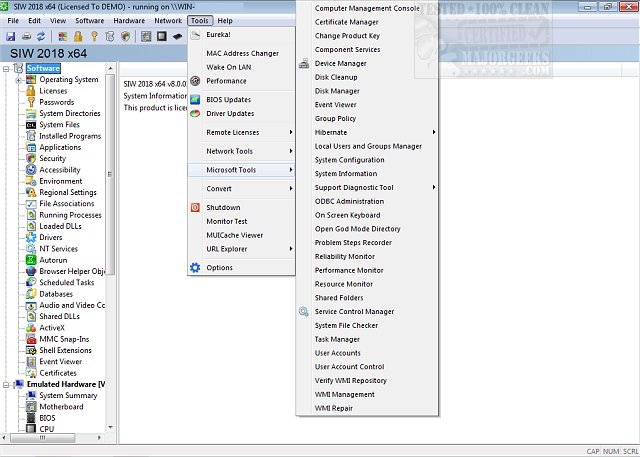Image resolution: width=640 pixels, height=457 pixels.
Task: Click the Options gear icon
Action: (x=196, y=267)
